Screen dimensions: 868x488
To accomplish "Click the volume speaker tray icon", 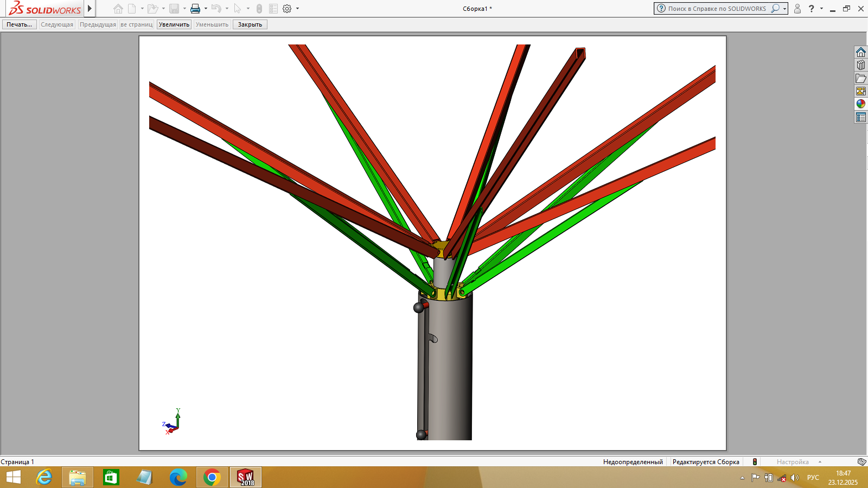I will [795, 478].
